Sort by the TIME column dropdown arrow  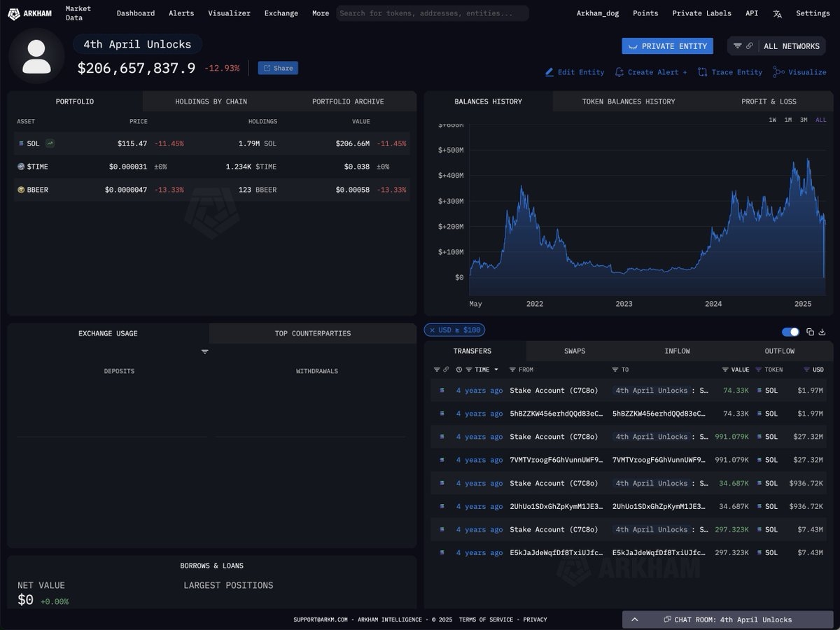[x=496, y=370]
